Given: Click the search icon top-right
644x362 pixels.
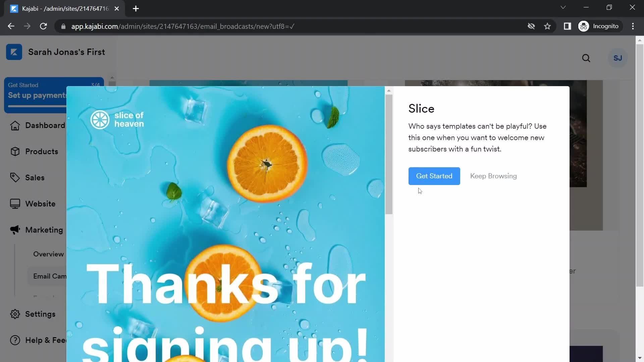Looking at the screenshot, I should (587, 58).
